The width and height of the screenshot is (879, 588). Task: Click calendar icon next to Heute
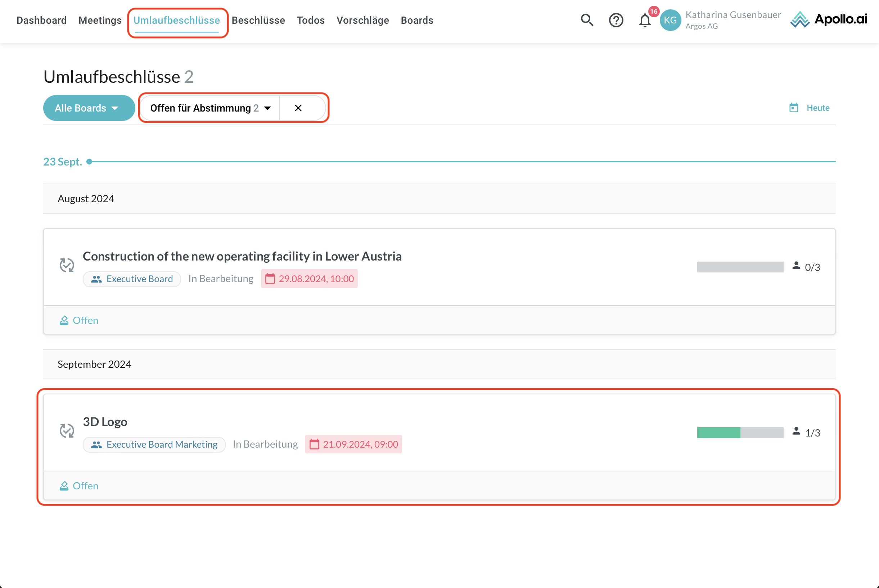794,108
